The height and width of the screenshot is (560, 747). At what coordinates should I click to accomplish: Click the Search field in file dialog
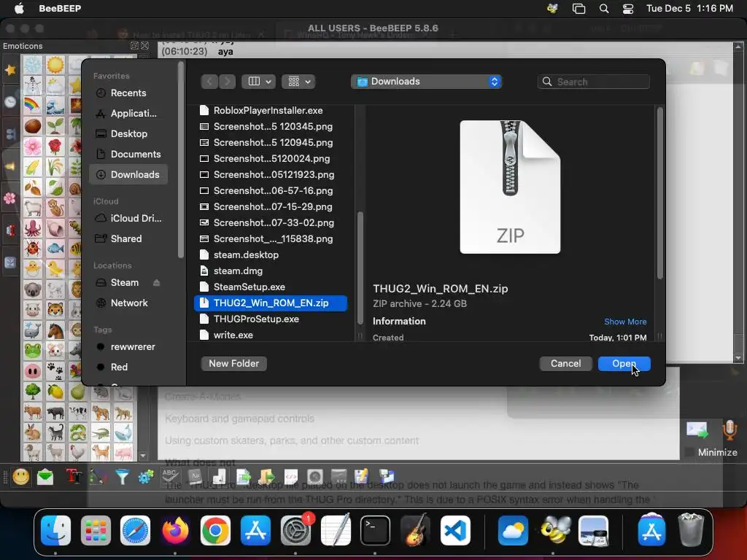point(593,82)
